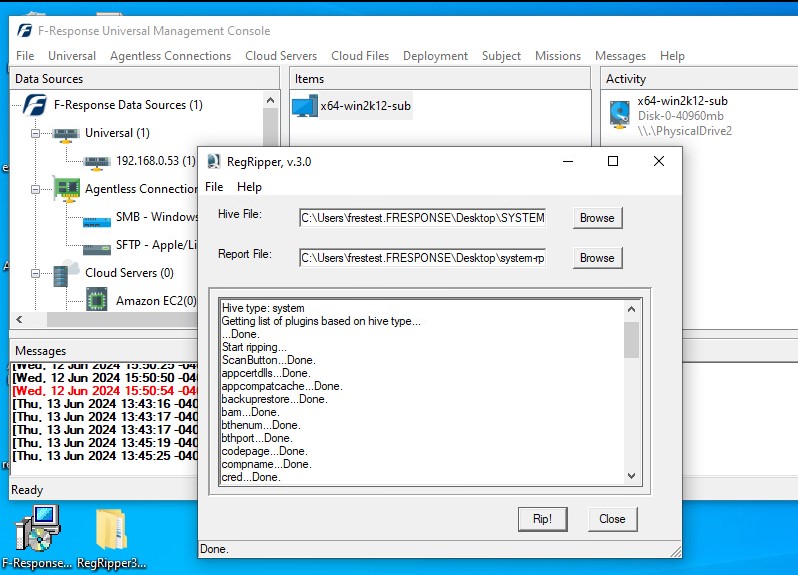Click the SMB - Windows blue device icon
The height and width of the screenshot is (575, 798).
coord(97,222)
